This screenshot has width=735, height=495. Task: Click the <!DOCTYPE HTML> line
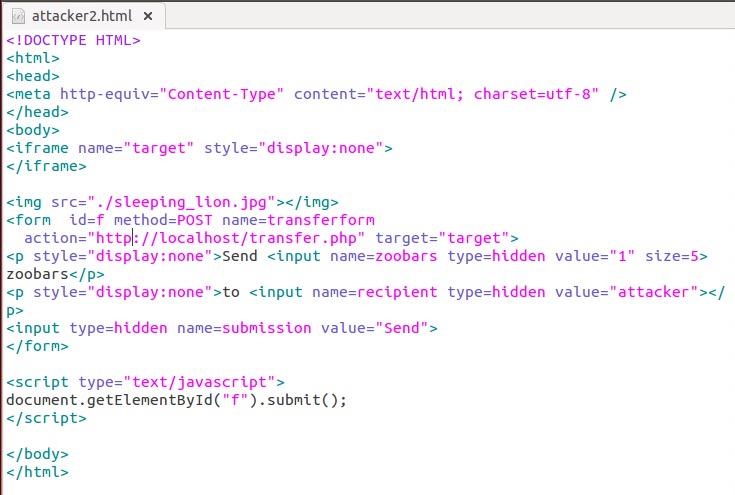[x=73, y=40]
